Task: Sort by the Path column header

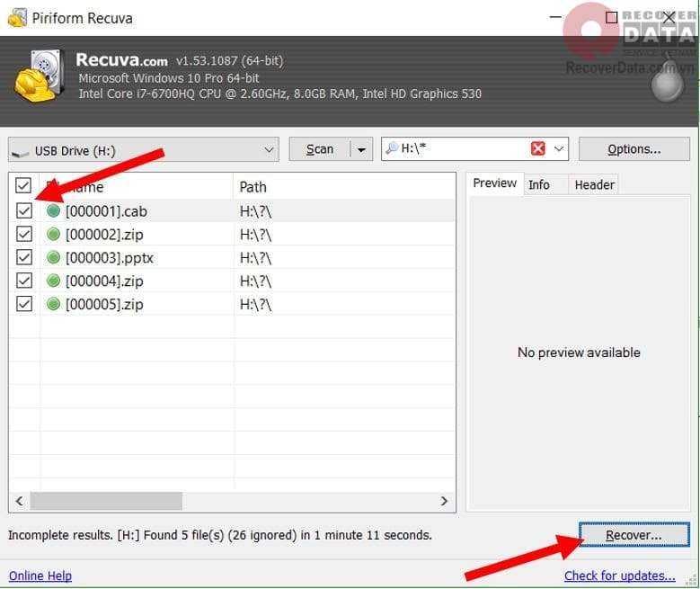Action: pos(253,187)
